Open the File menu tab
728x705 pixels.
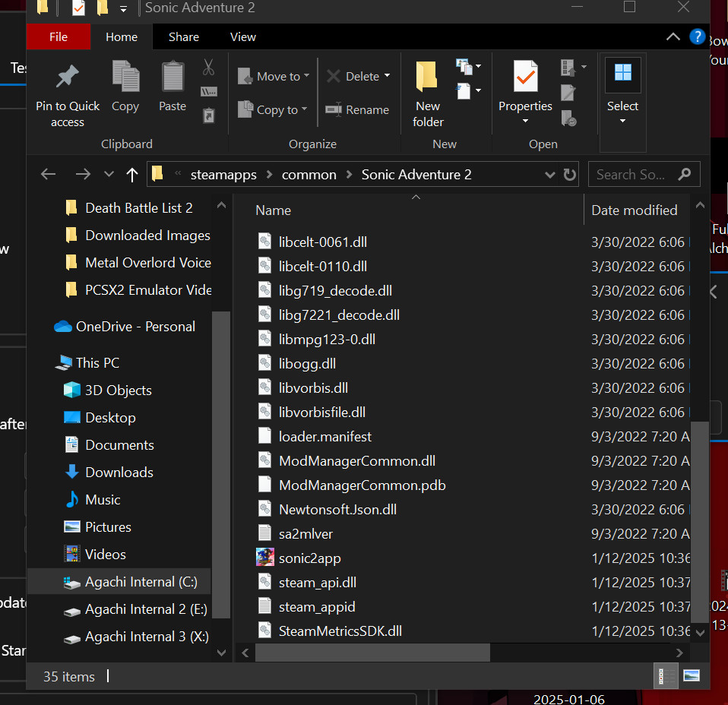click(59, 36)
